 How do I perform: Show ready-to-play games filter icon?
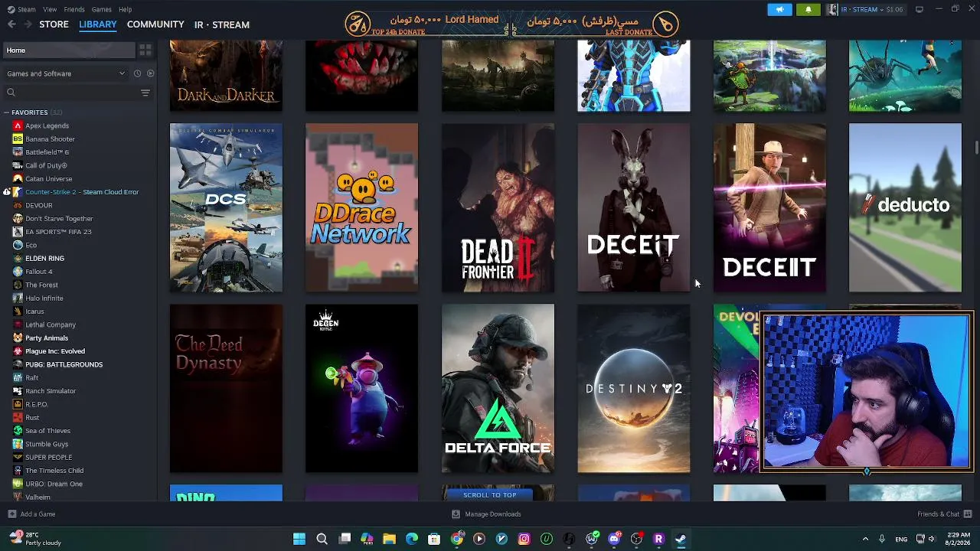click(150, 73)
